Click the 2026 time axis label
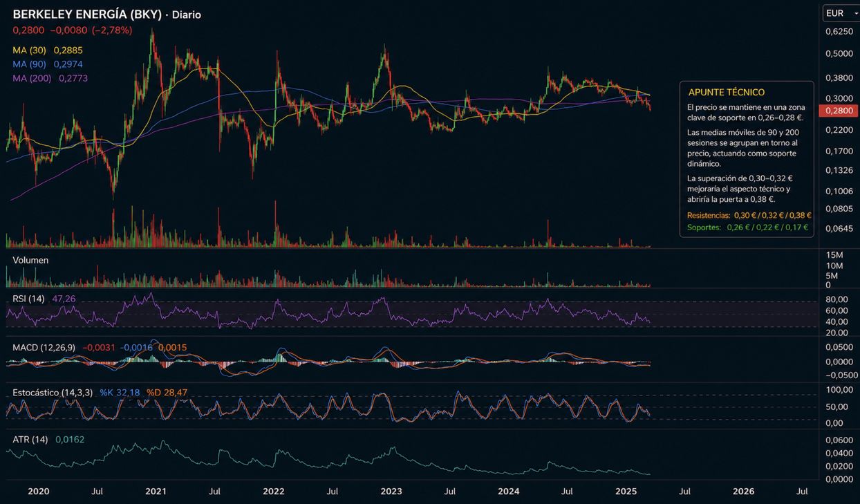The image size is (860, 504). (743, 492)
